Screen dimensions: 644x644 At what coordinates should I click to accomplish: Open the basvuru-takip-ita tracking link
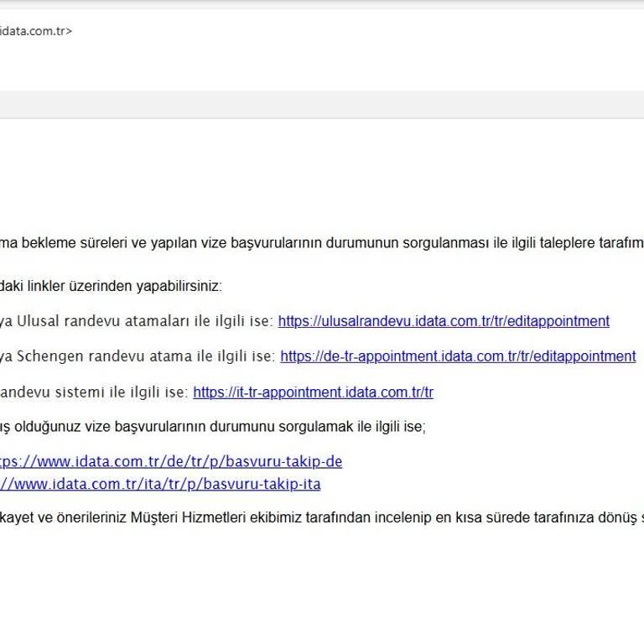(159, 484)
